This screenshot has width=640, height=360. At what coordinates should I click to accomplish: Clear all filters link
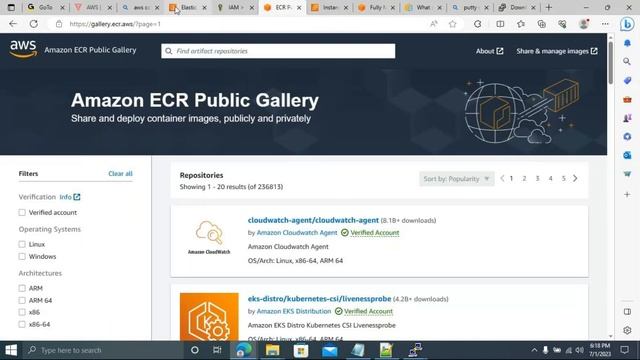[x=120, y=173]
